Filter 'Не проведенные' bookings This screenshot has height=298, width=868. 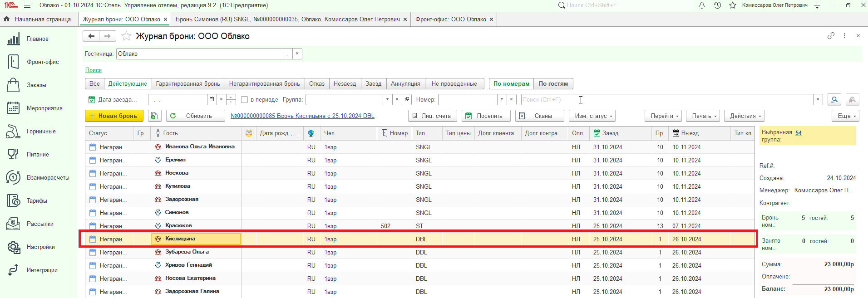tap(454, 84)
